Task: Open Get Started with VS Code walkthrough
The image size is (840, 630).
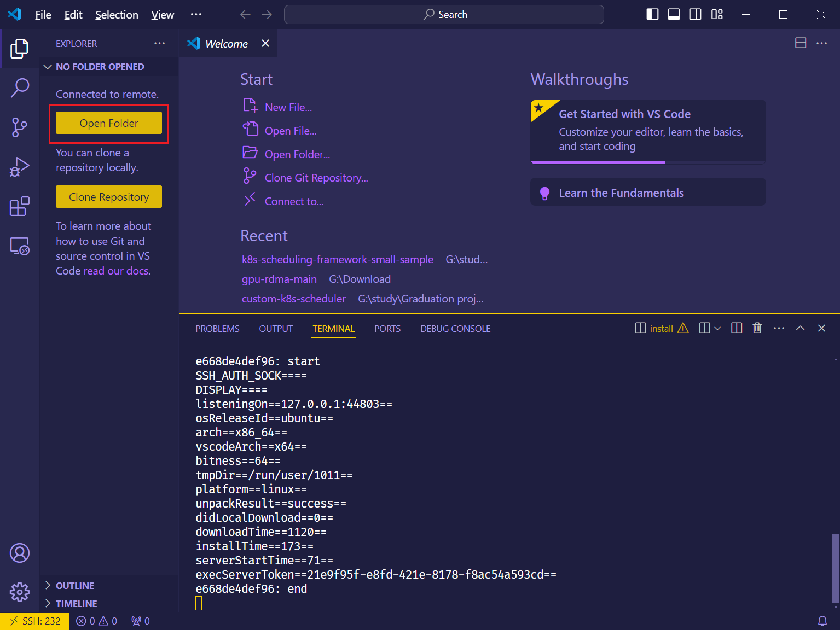Action: tap(648, 131)
